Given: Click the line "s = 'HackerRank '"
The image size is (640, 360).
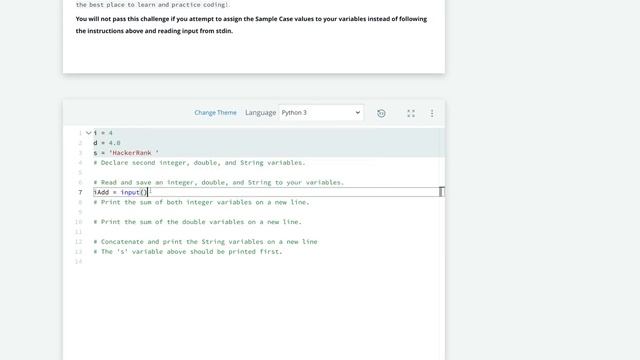Looking at the screenshot, I should click(x=126, y=153).
